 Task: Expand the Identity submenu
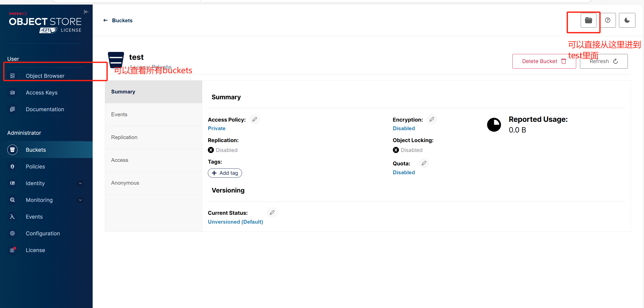tap(80, 183)
